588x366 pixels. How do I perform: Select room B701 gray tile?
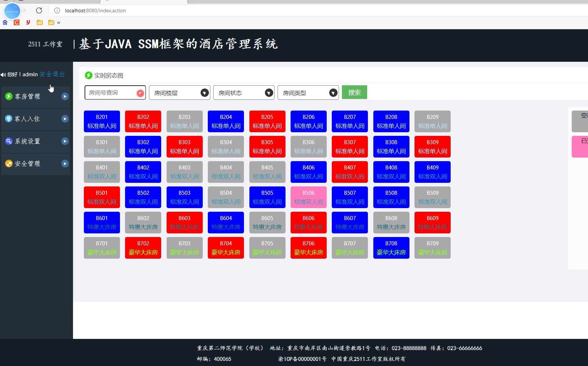point(102,248)
